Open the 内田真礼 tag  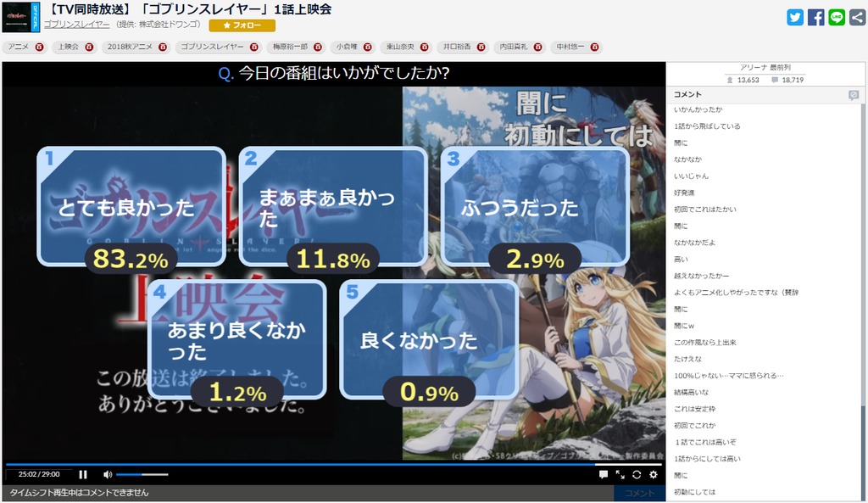[513, 48]
